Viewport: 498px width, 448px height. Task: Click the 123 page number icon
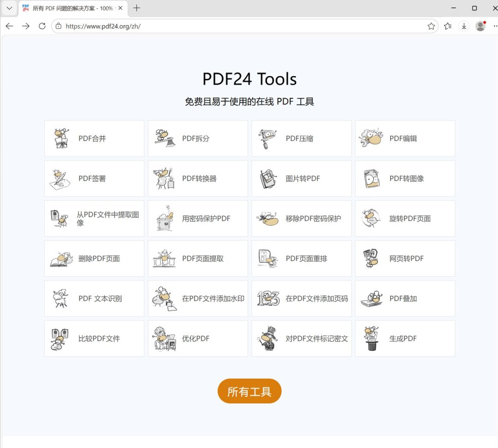[x=268, y=299]
